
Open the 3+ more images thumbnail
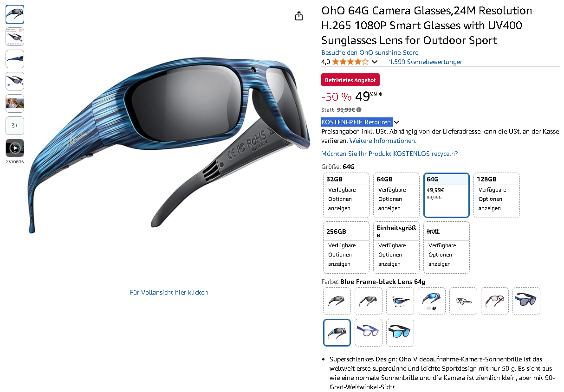coord(15,126)
